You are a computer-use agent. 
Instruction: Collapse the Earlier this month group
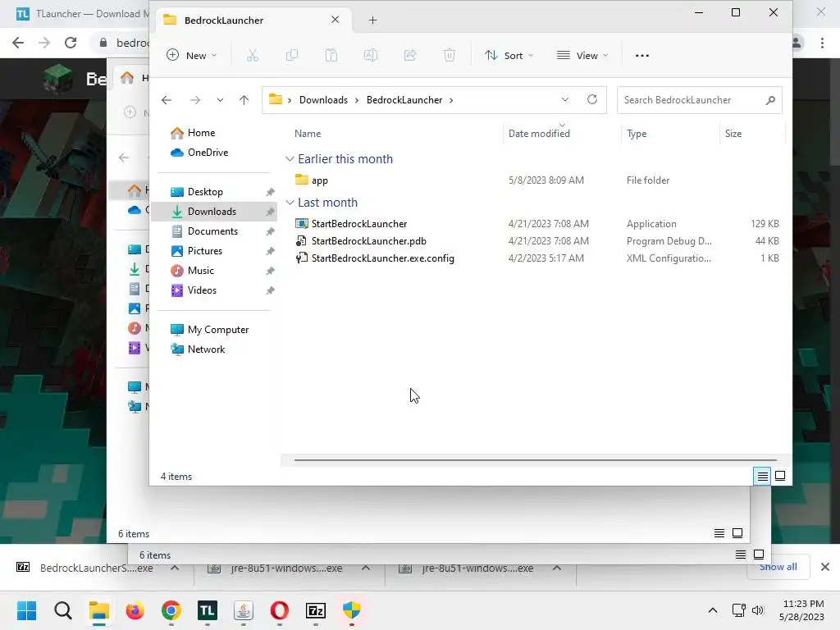pos(290,159)
